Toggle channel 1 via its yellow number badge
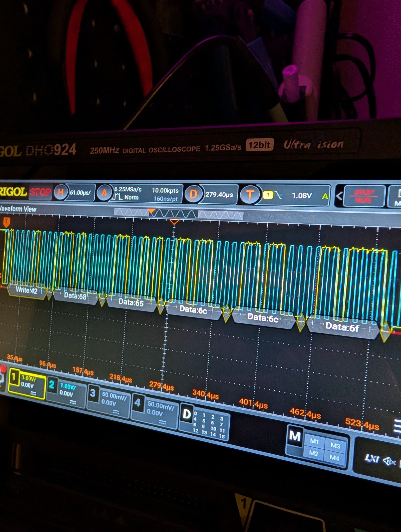Image resolution: width=401 pixels, height=532 pixels. point(14,377)
